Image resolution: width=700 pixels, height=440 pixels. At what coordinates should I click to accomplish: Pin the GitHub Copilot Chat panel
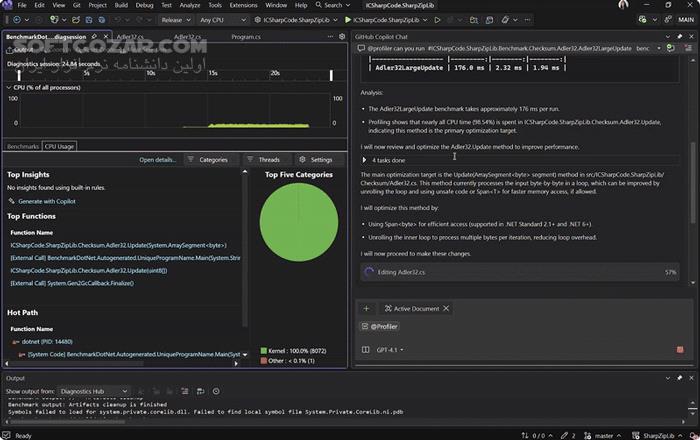click(678, 35)
